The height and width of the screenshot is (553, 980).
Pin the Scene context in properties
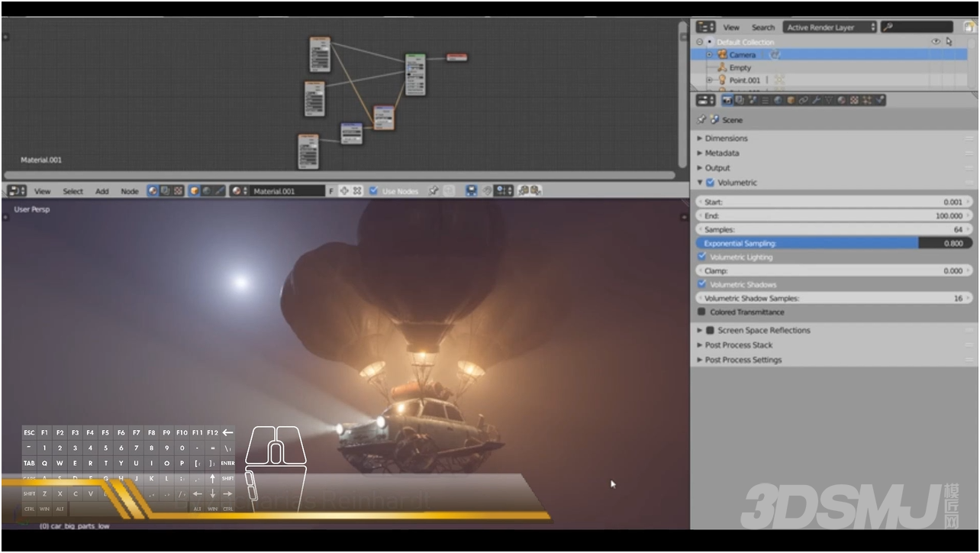tap(701, 120)
